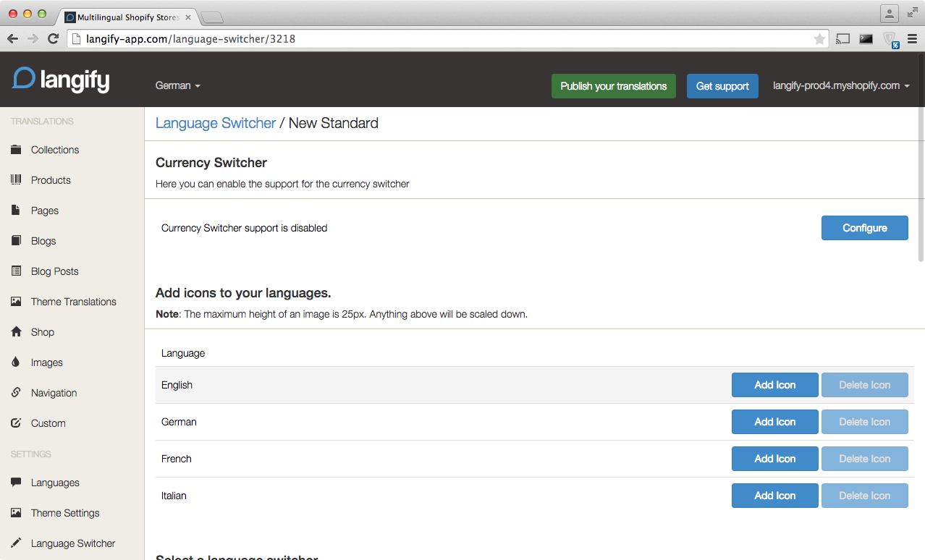Select the Products barcode icon
Image resolution: width=925 pixels, height=560 pixels.
pos(15,179)
